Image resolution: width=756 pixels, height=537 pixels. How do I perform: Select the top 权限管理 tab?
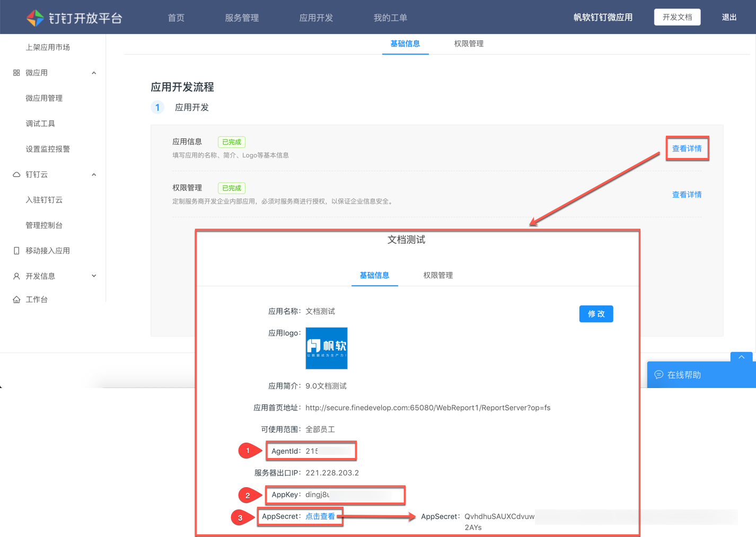pyautogui.click(x=469, y=44)
